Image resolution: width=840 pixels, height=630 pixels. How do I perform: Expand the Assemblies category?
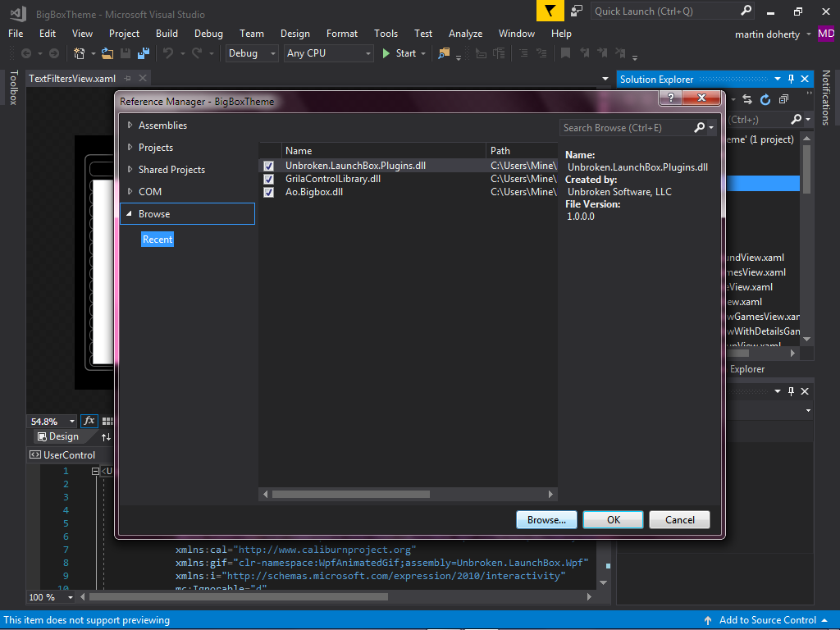[130, 125]
